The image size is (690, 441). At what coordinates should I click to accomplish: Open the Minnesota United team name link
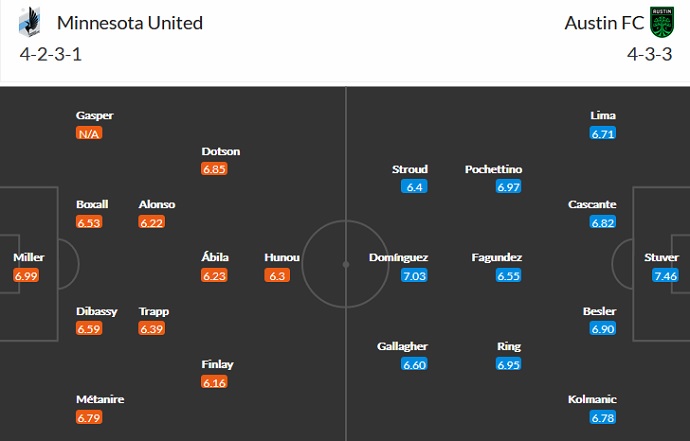129,22
